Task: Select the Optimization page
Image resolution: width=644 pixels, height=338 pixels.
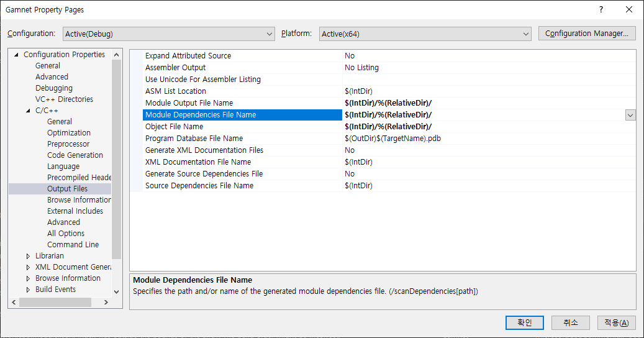Action: 68,133
